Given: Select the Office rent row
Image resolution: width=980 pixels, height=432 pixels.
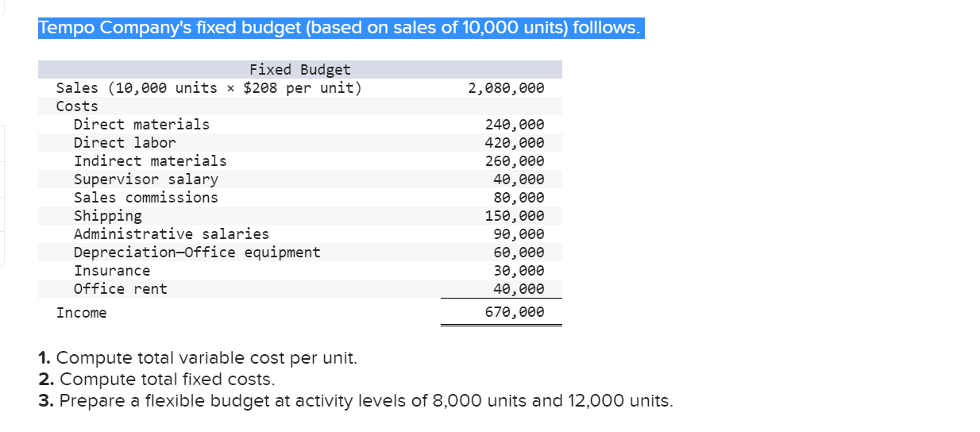Looking at the screenshot, I should pyautogui.click(x=300, y=289).
